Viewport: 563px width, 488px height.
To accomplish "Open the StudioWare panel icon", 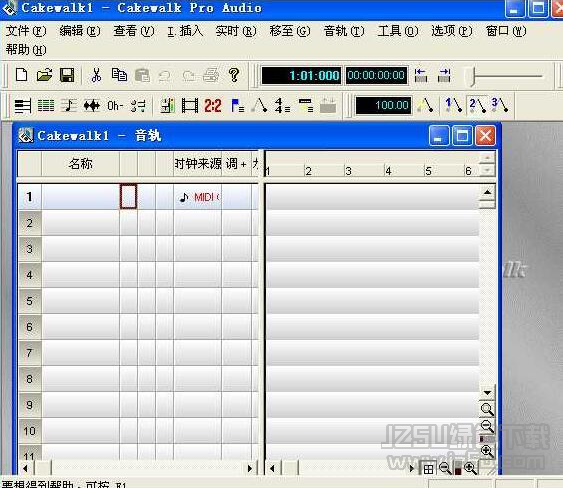I will (x=167, y=106).
